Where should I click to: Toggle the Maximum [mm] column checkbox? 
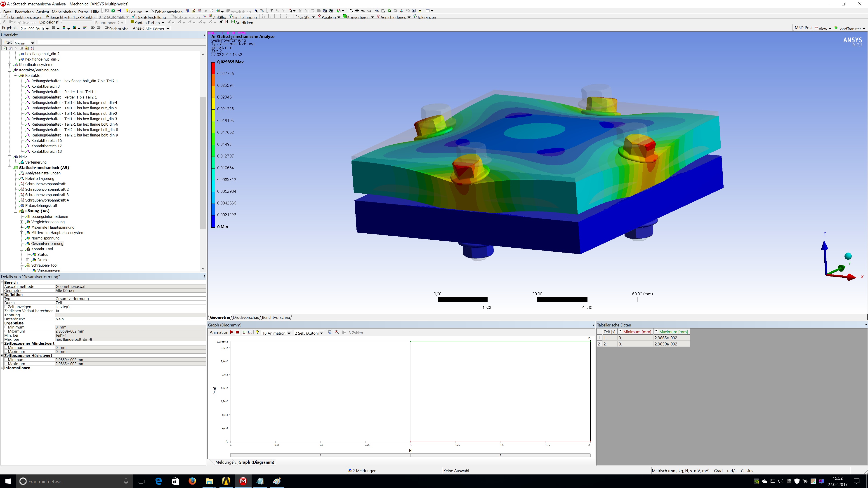656,331
